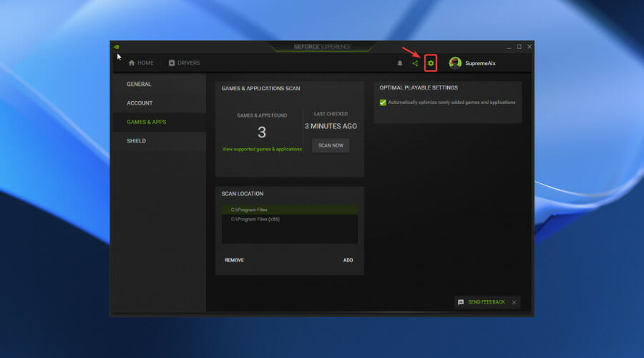
Task: Click Remove scan location button
Action: click(x=234, y=260)
